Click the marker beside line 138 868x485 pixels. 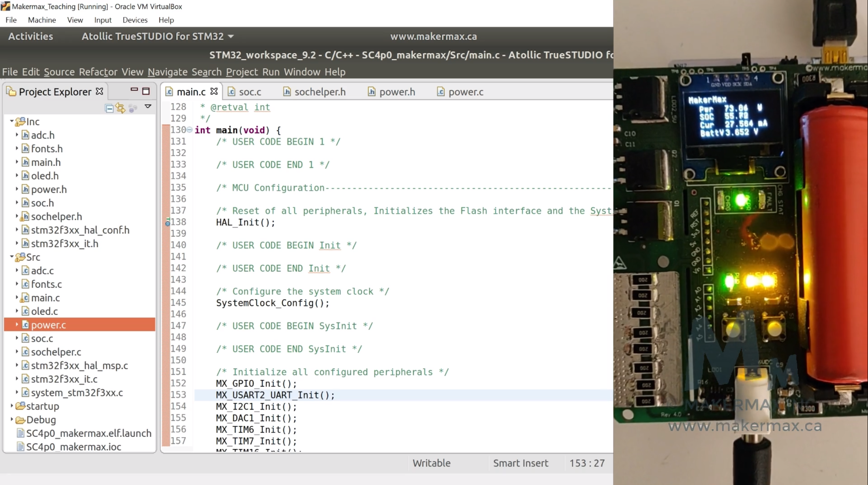[167, 222]
